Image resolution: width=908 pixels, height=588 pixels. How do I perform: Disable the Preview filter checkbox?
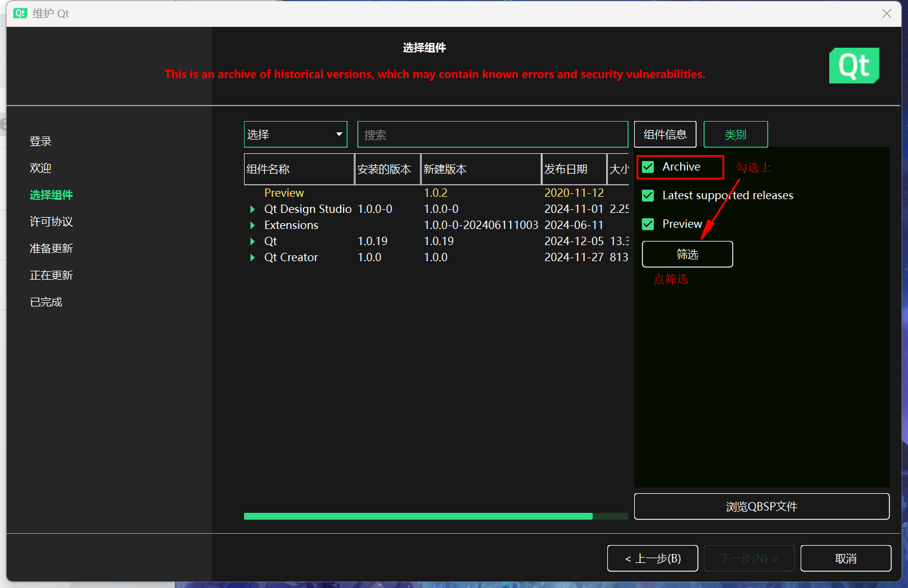coord(648,224)
